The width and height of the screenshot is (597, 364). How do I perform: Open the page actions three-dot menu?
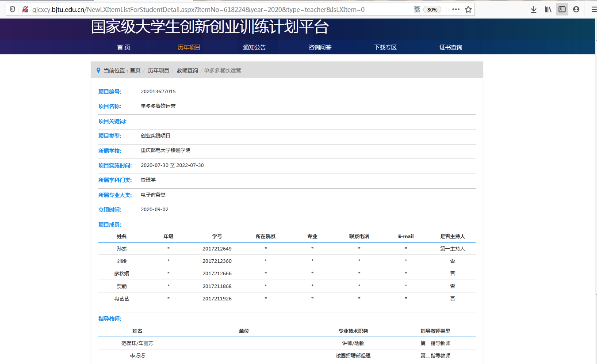[455, 9]
